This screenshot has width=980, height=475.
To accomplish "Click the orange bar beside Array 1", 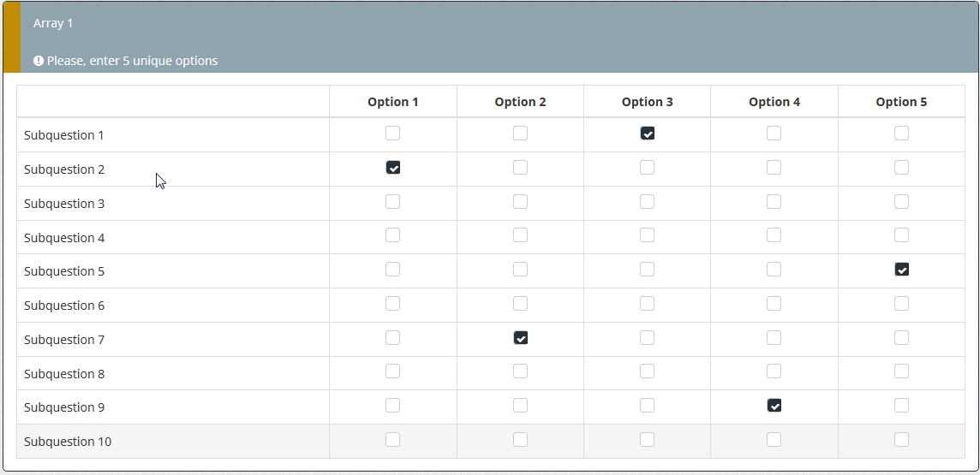I will (x=11, y=38).
